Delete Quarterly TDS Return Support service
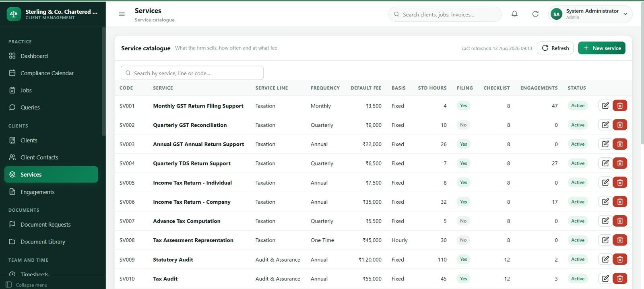 click(x=620, y=163)
